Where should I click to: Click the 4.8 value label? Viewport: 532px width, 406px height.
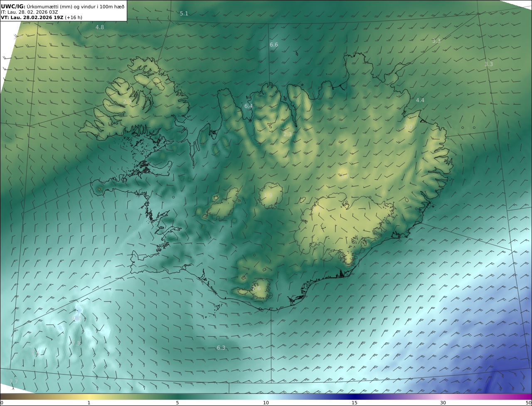tap(100, 27)
